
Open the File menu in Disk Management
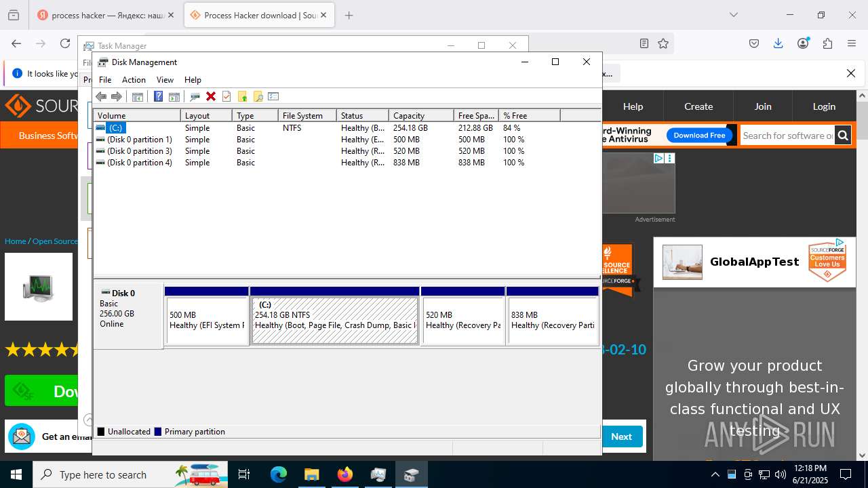(105, 80)
